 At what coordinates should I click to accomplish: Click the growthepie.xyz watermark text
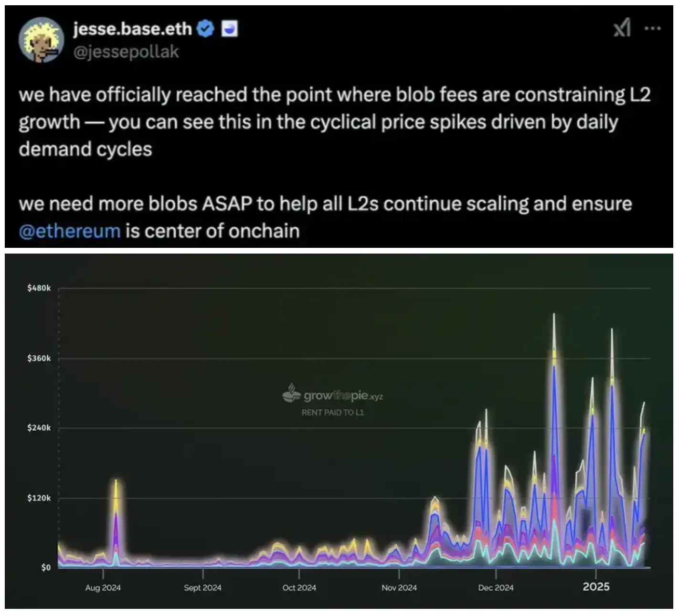(343, 396)
